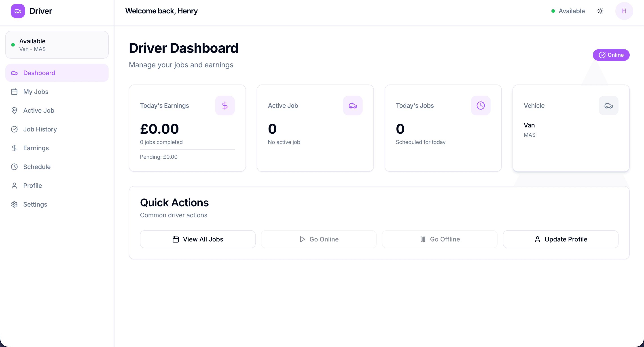
Task: Click the purple Driver logo icon
Action: tap(18, 11)
